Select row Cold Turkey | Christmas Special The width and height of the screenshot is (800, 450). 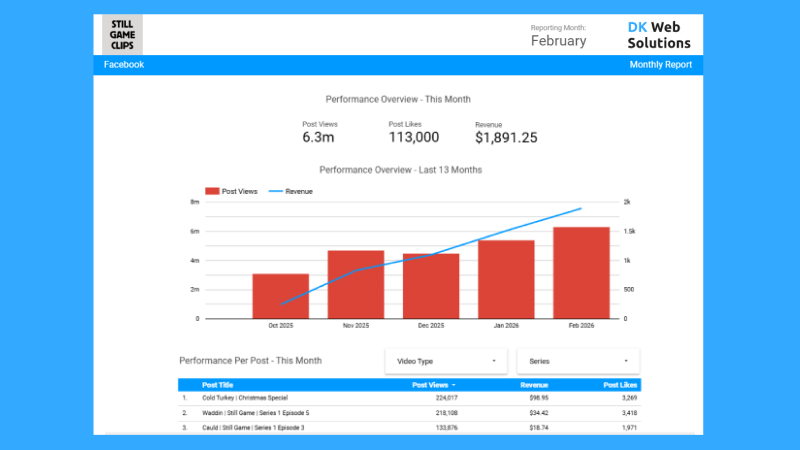[410, 398]
